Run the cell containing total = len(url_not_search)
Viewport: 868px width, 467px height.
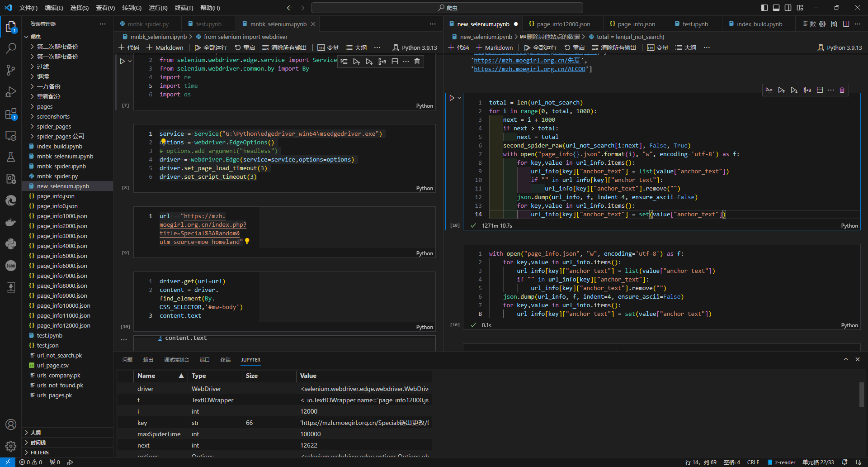click(x=452, y=98)
